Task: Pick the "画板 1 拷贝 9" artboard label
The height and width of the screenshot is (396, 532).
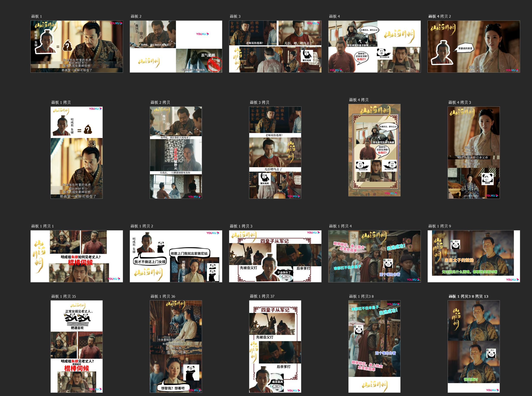Action: [x=440, y=226]
